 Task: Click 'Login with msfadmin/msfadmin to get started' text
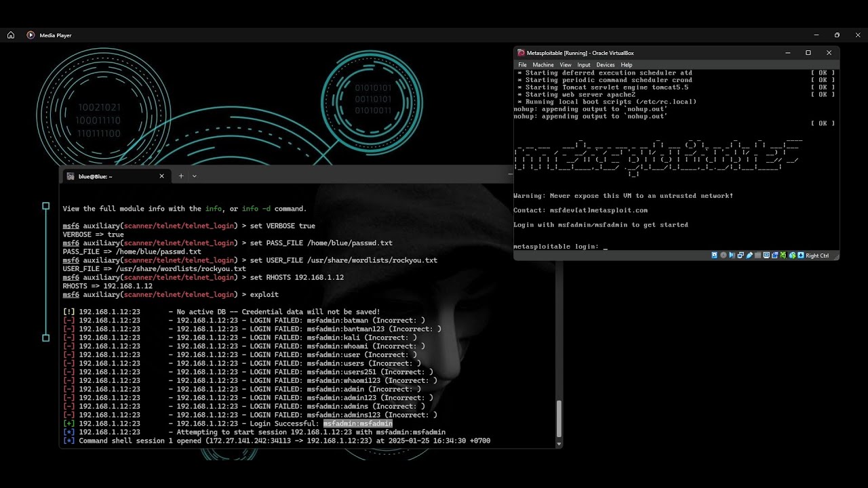[601, 224]
